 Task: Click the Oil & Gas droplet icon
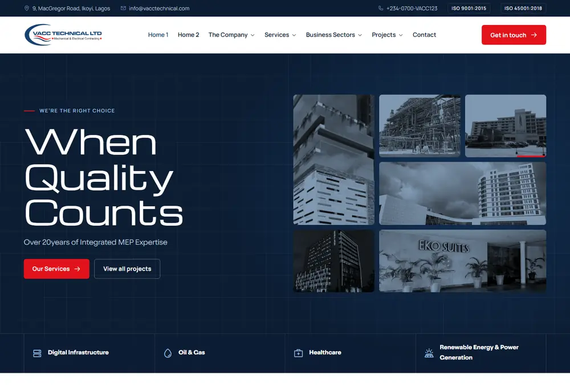(168, 353)
